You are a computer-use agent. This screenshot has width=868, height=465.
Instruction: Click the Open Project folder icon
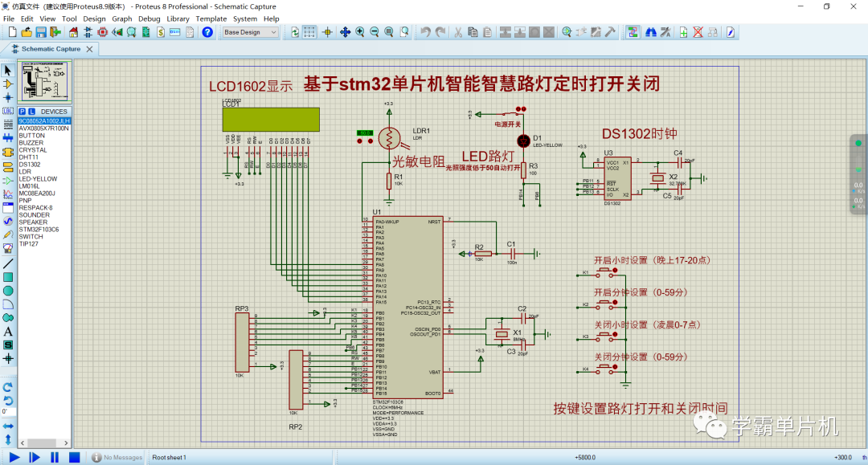[x=26, y=32]
